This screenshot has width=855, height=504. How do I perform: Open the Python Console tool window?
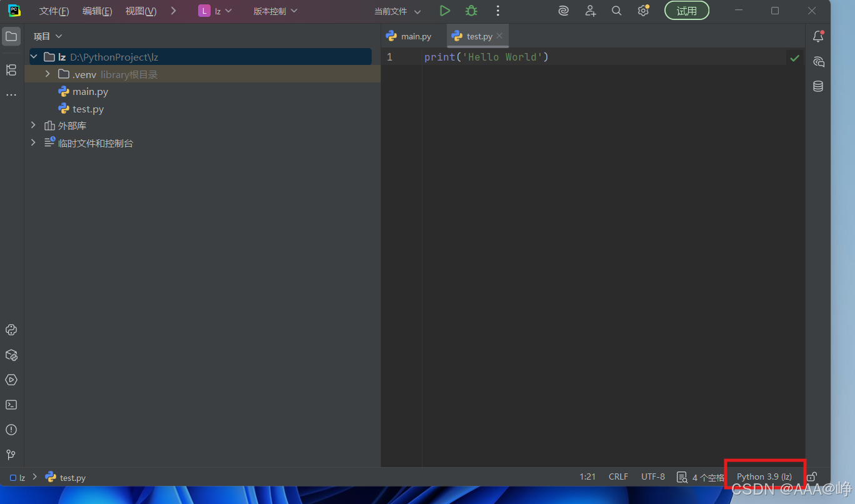11,330
